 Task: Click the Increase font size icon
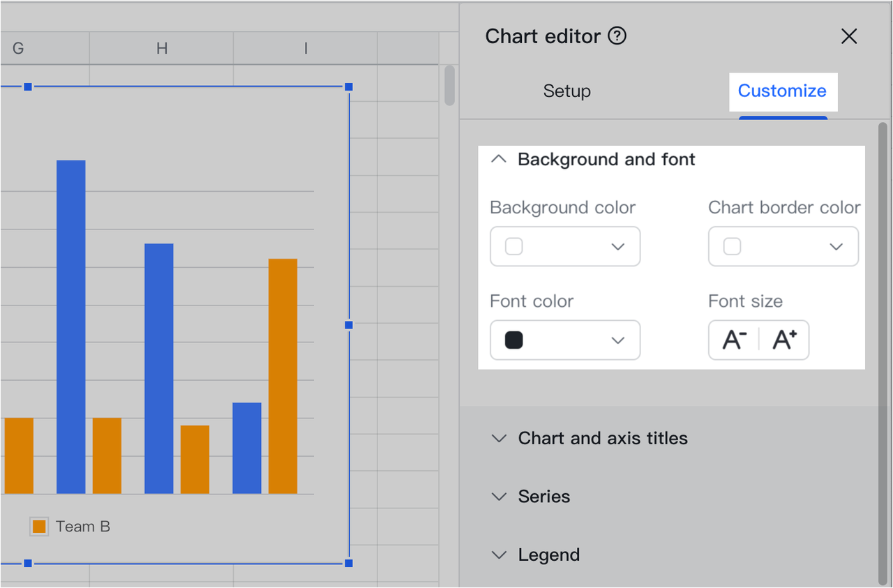[x=784, y=340]
